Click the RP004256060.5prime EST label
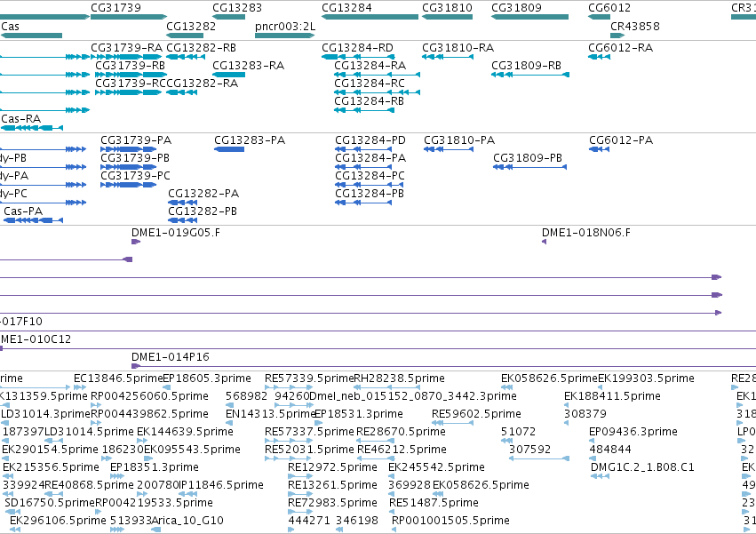 [x=149, y=396]
